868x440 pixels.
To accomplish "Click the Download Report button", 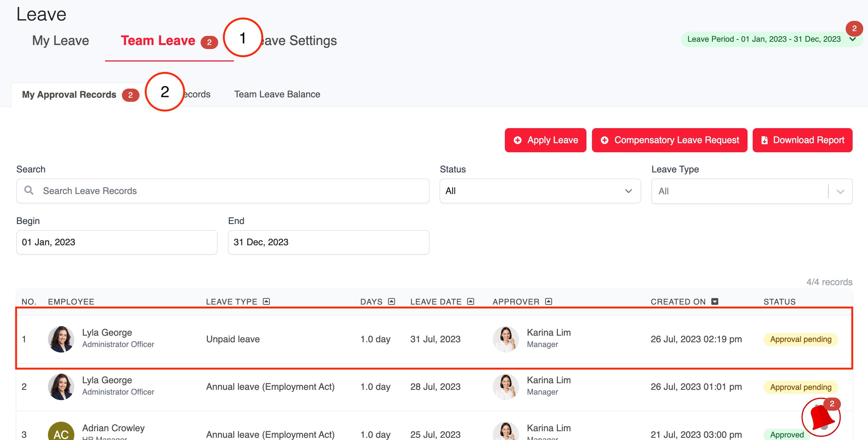I will tap(802, 140).
